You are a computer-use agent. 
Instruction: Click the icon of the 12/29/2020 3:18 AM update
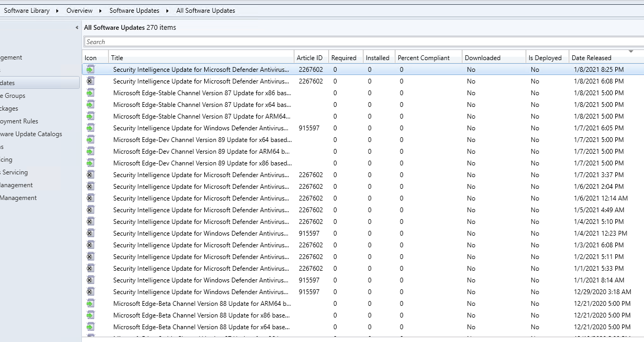coord(90,291)
